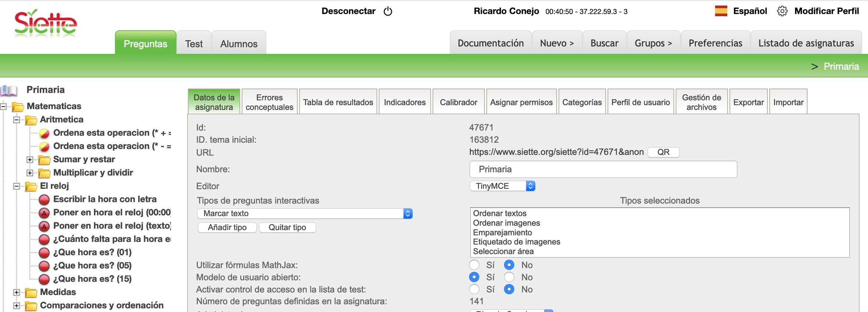This screenshot has height=312, width=868.
Task: Click the QR button next to URL
Action: click(663, 152)
